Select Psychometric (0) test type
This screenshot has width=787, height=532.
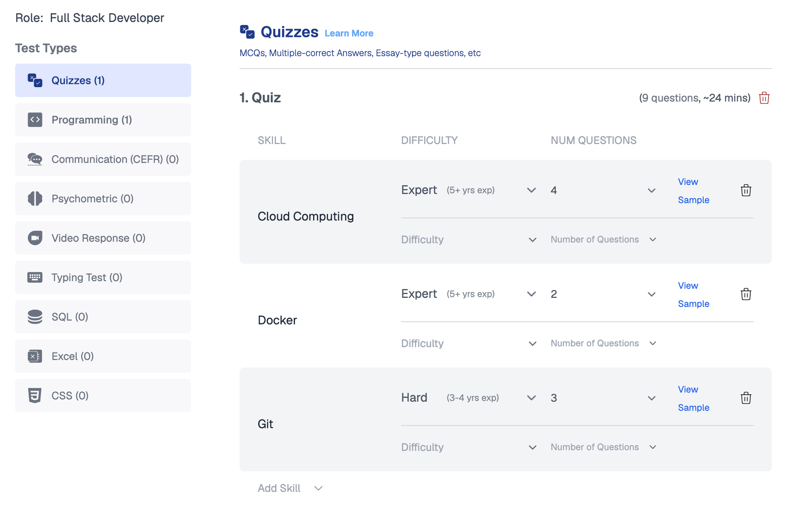[103, 198]
